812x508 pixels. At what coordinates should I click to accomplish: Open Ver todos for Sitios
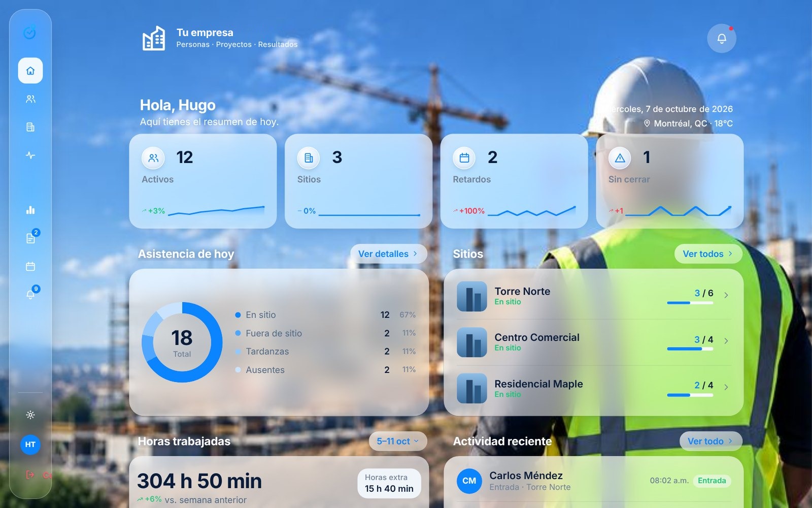tap(708, 253)
